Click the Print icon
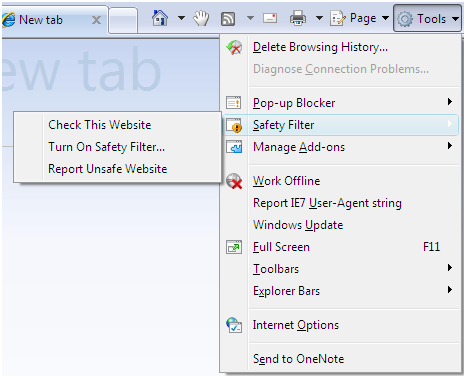 (298, 18)
